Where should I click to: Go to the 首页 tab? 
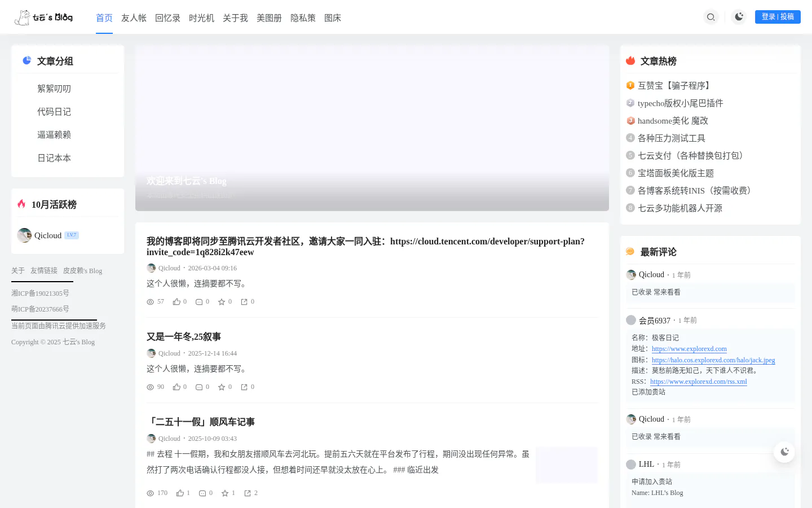104,18
